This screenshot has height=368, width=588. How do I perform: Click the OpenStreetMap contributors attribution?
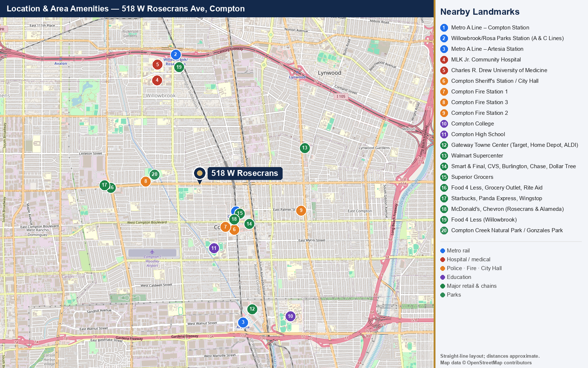[x=499, y=363]
